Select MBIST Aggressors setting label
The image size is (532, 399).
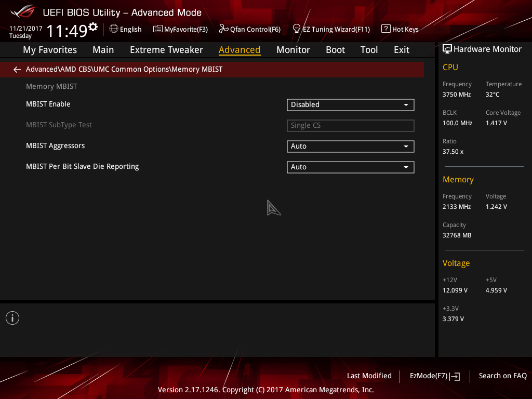(55, 145)
